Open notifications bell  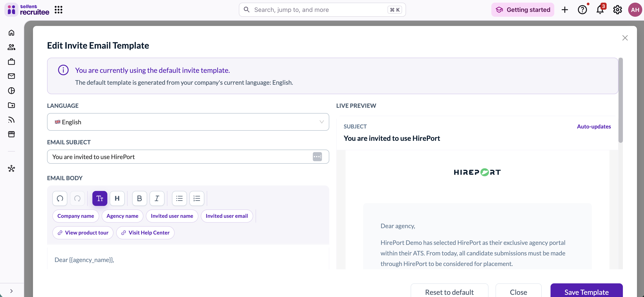point(600,10)
